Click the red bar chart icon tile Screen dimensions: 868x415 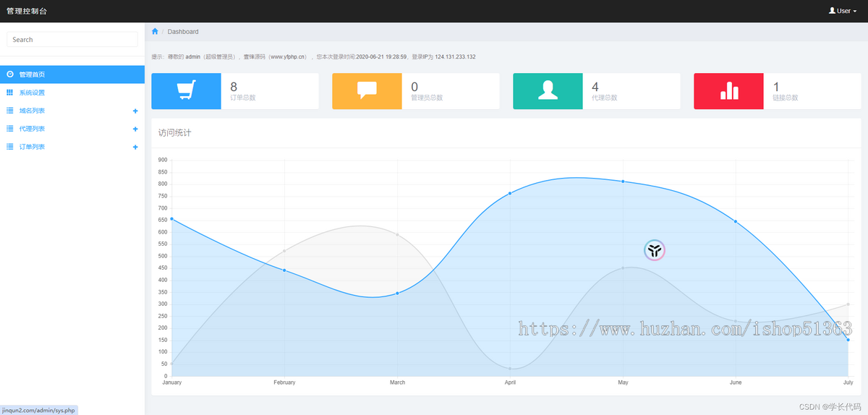(728, 91)
